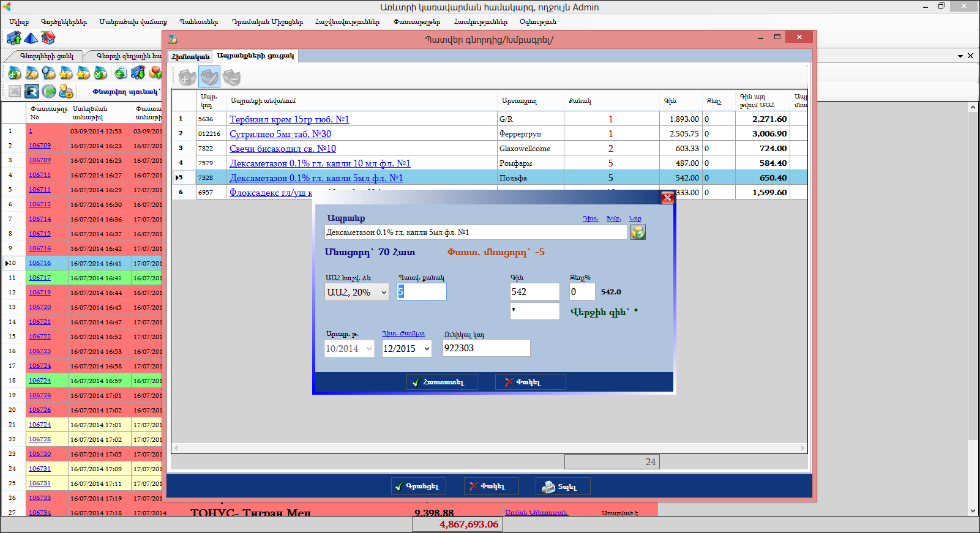The width and height of the screenshot is (980, 533).
Task: Click the truck with down-arrow icon
Action: click(138, 73)
